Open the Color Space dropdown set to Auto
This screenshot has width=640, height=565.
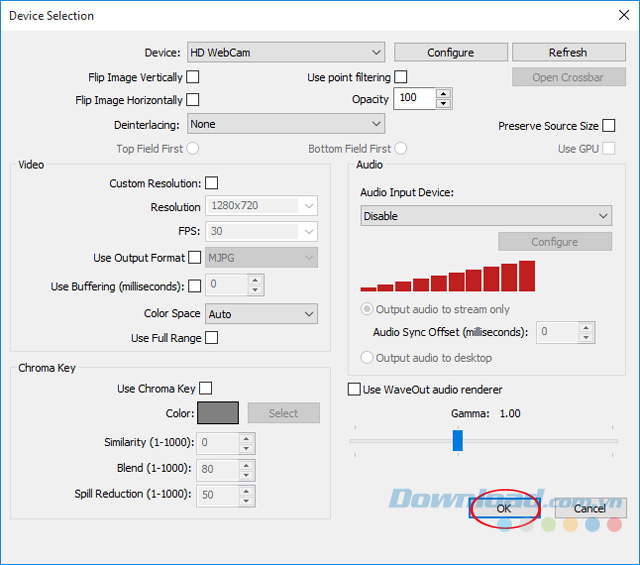[x=261, y=314]
